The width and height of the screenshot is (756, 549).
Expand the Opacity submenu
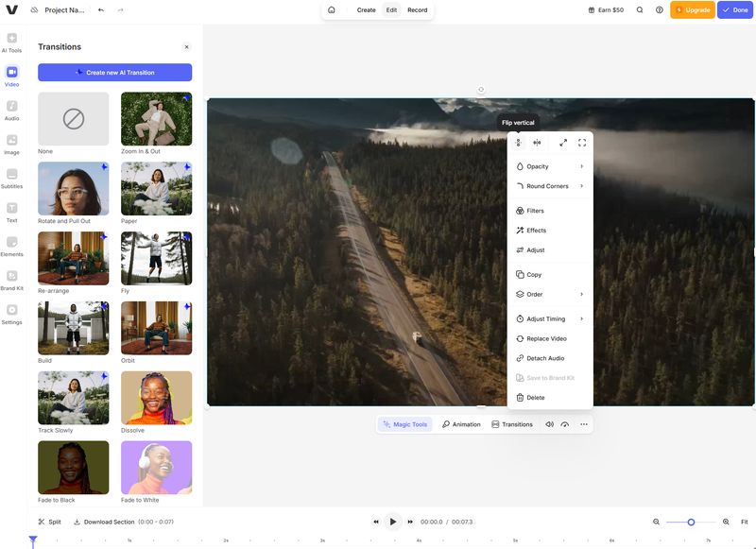(549, 166)
